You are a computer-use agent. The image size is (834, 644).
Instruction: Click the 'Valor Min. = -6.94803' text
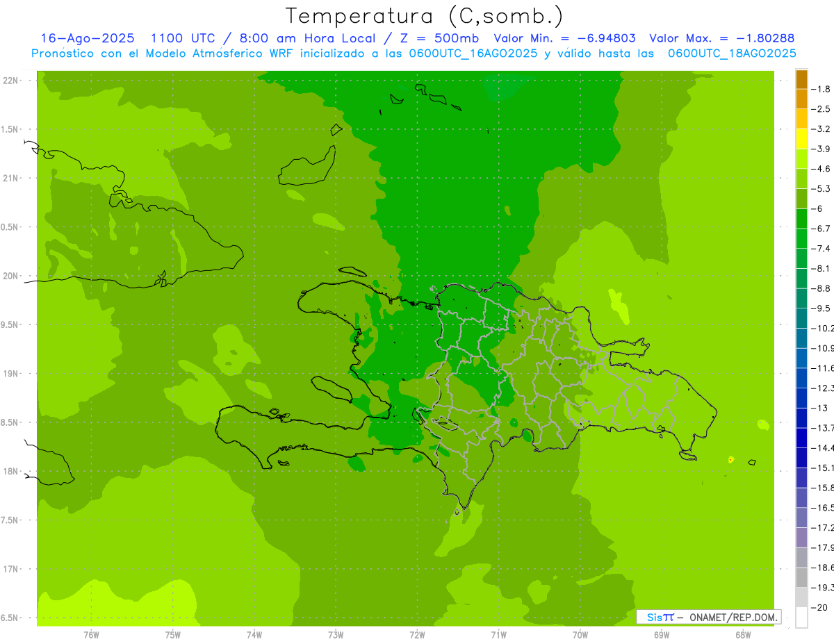[x=564, y=38]
